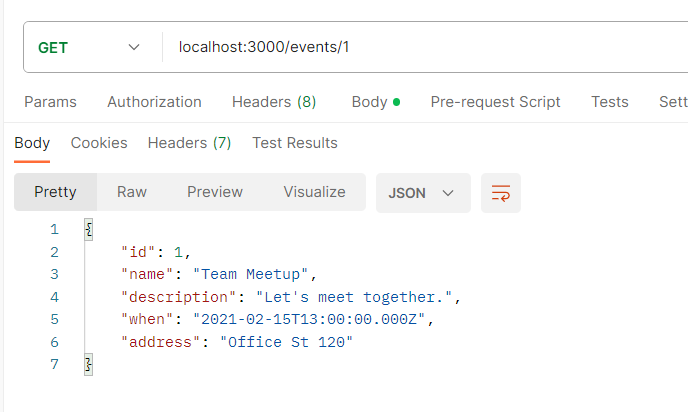Screen dimensions: 688x412
Task: Click the Preview view button
Action: coord(215,192)
